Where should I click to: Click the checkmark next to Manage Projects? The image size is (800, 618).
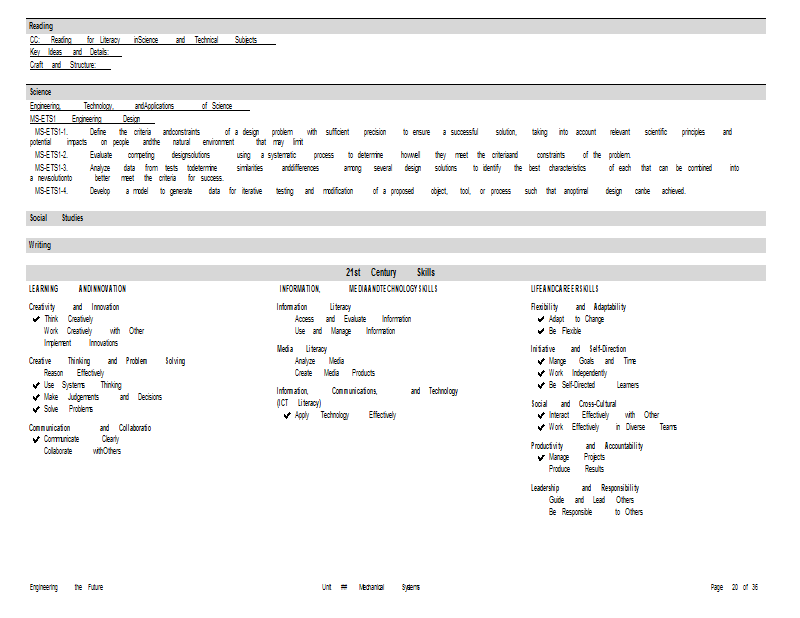[541, 458]
